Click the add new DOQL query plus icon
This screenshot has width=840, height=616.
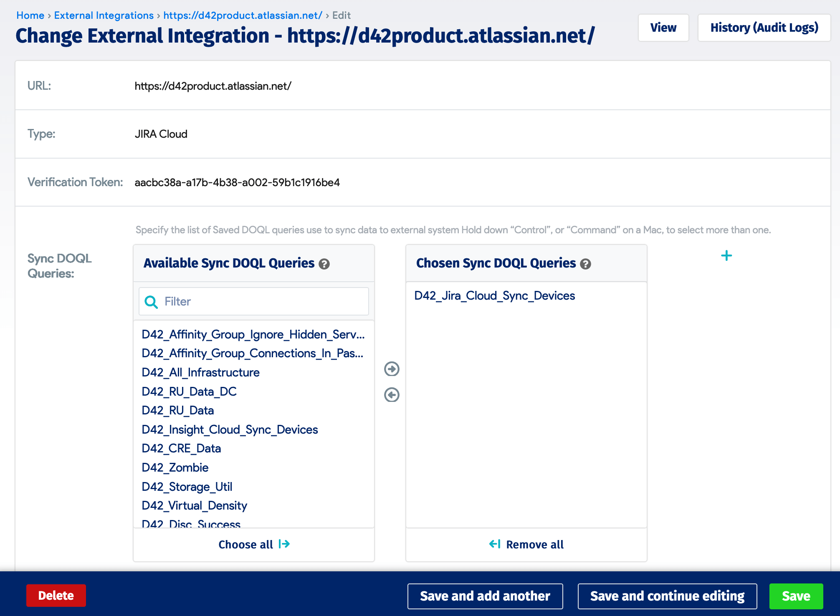pos(727,255)
